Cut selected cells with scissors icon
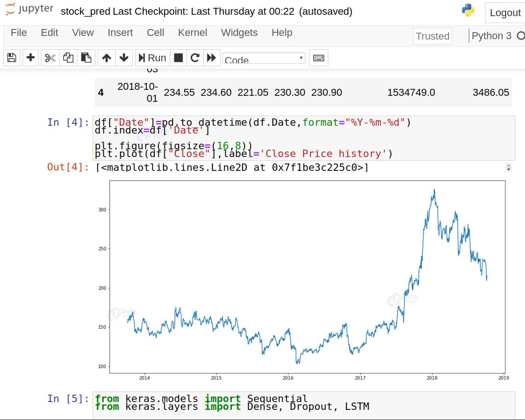 click(x=50, y=58)
